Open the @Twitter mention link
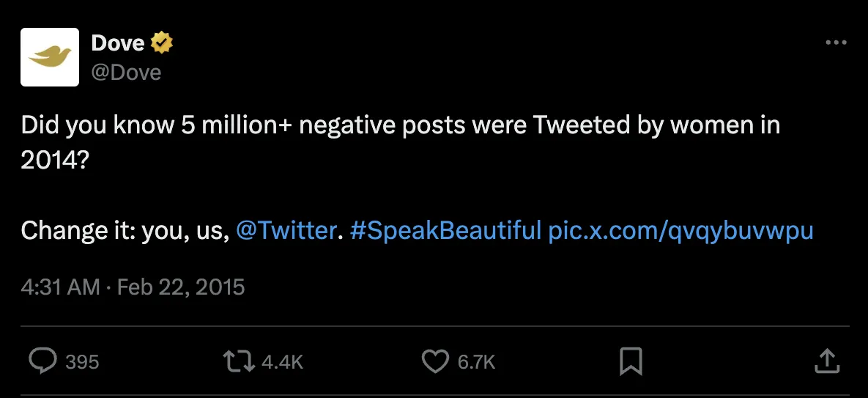The image size is (868, 398). (x=286, y=230)
